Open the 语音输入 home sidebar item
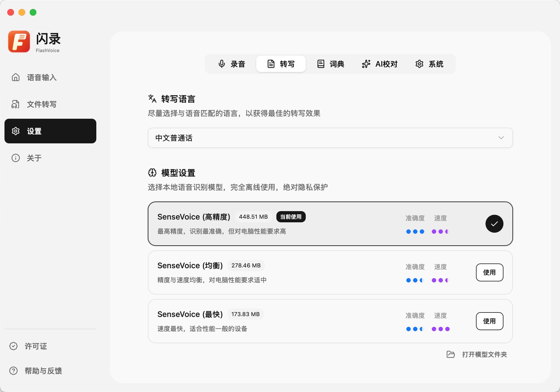560x392 pixels. (16, 77)
